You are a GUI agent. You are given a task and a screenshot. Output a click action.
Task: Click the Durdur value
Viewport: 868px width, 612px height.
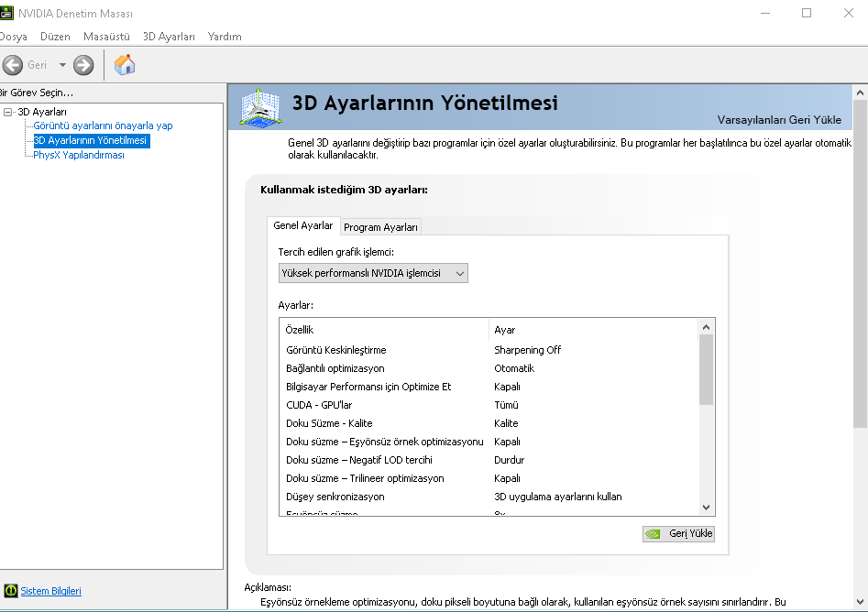510,460
